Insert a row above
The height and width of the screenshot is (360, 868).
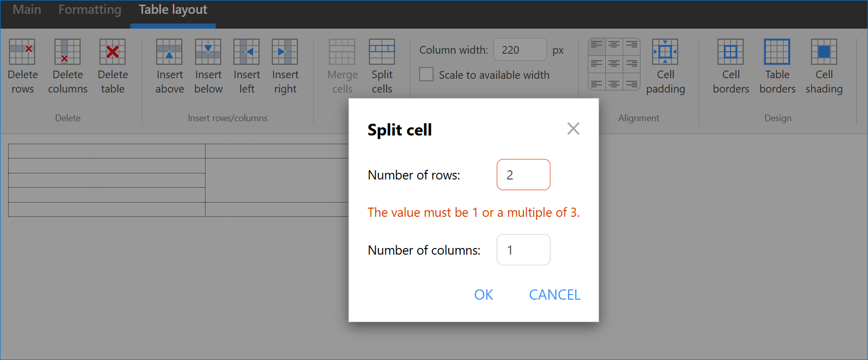click(169, 66)
